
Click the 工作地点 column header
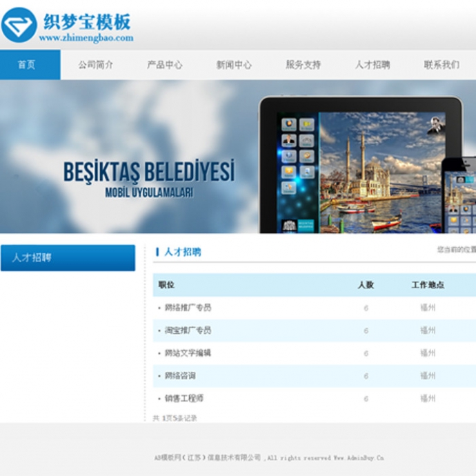428,285
